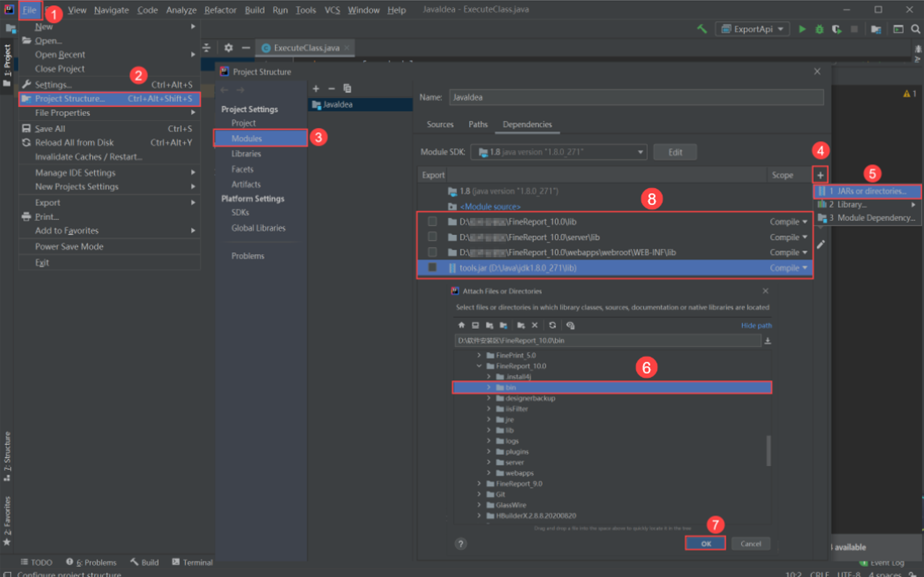Run with coverage using the shield icon
The image size is (924, 577).
(x=836, y=30)
